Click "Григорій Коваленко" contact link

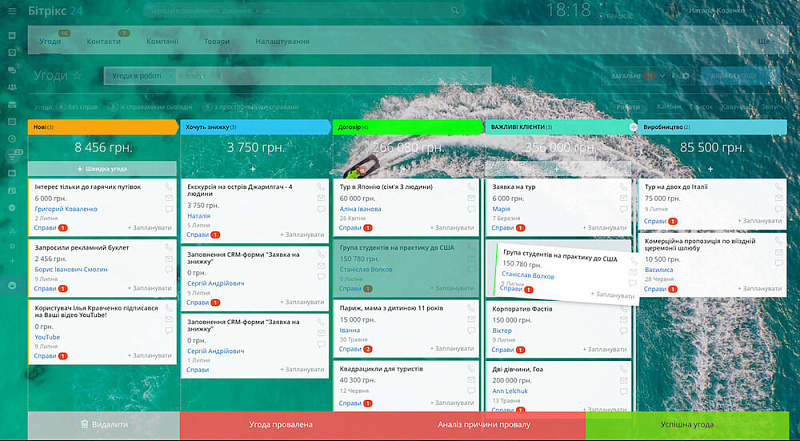click(x=66, y=208)
